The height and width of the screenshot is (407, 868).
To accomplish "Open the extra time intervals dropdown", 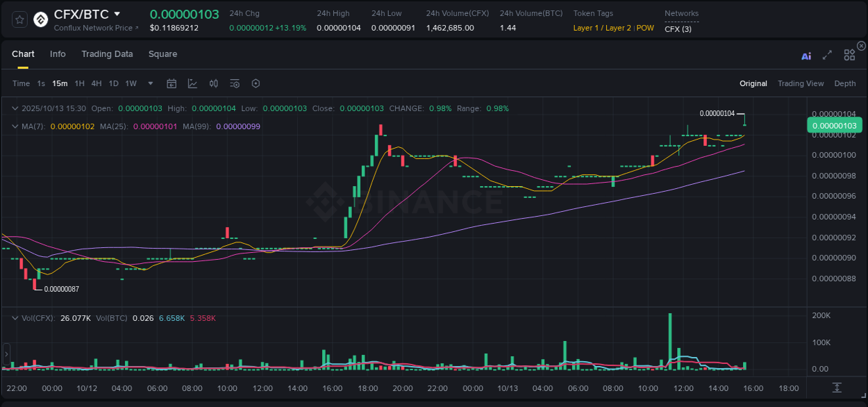I will point(150,83).
